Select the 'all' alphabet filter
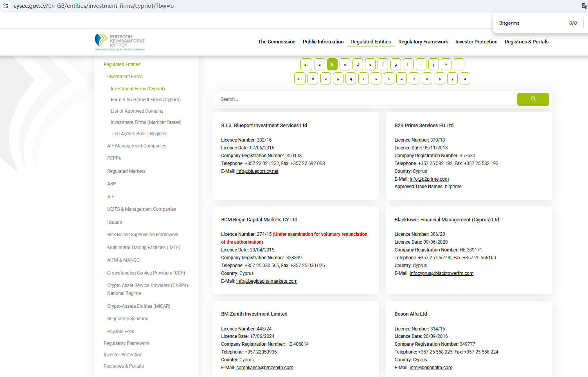This screenshot has width=588, height=377. [306, 65]
